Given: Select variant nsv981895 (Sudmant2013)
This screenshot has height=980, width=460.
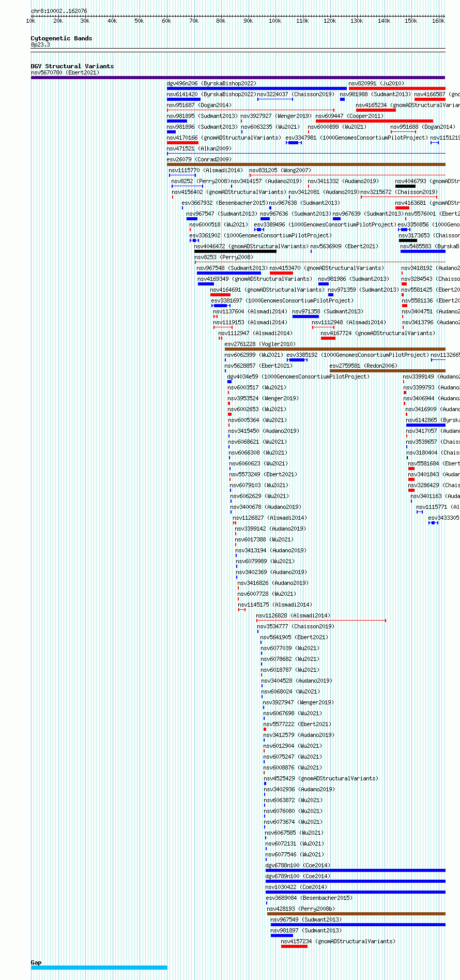Looking at the screenshot, I should pyautogui.click(x=202, y=116).
